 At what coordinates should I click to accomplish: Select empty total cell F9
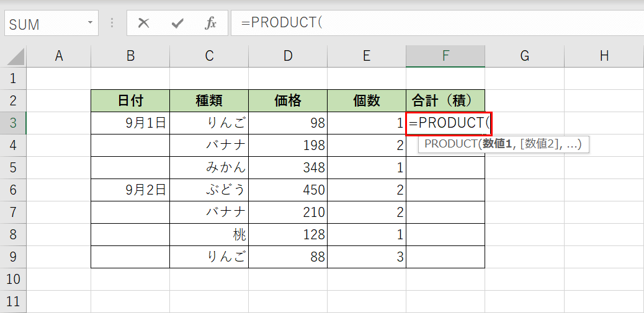[x=445, y=257]
